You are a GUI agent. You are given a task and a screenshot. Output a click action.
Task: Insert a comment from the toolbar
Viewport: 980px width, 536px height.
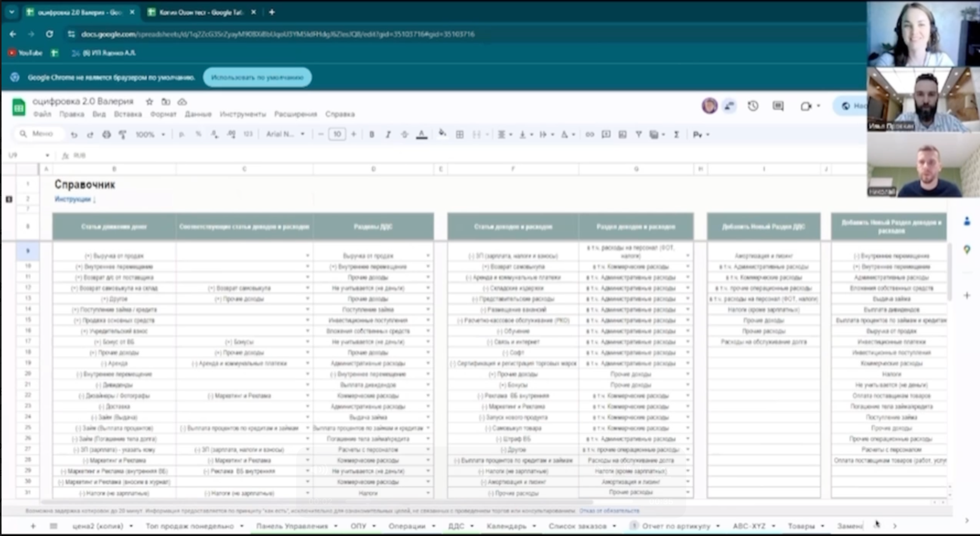pyautogui.click(x=606, y=135)
